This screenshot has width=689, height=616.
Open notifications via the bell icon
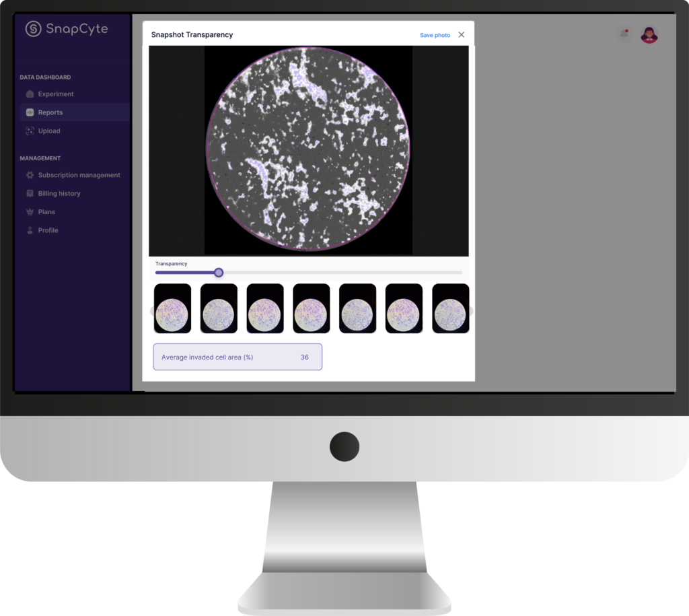624,34
